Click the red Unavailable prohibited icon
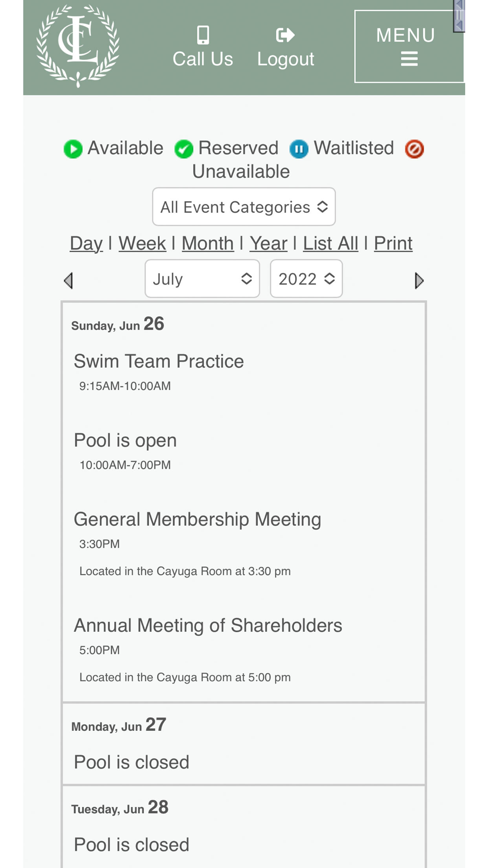488x868 pixels. pos(414,149)
